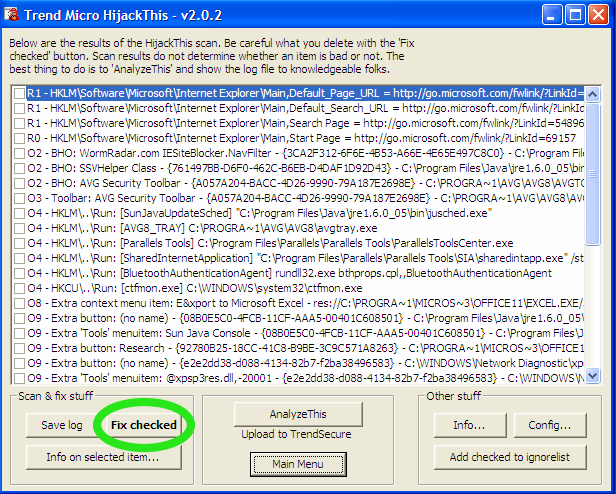Check the O9 Extra button Research checkbox
Image resolution: width=616 pixels, height=494 pixels.
point(19,348)
